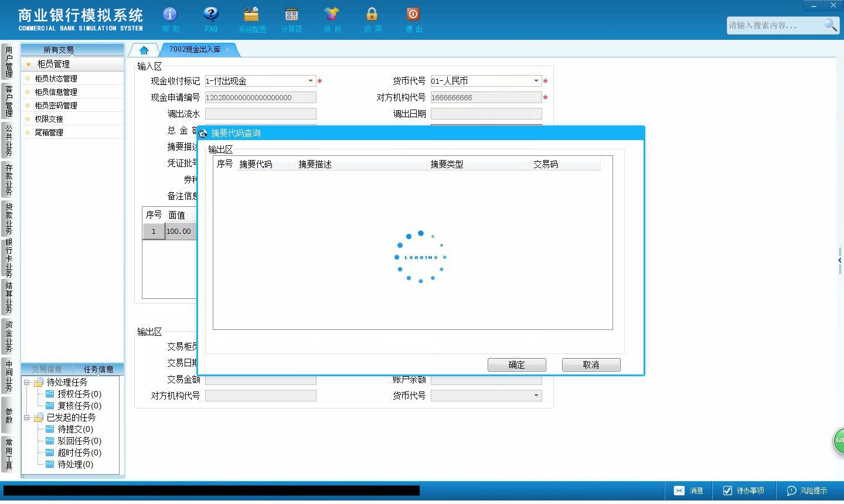Screen dimensions: 844x504
Task: Click the search box 请输入搜索内容
Action: pyautogui.click(x=775, y=25)
